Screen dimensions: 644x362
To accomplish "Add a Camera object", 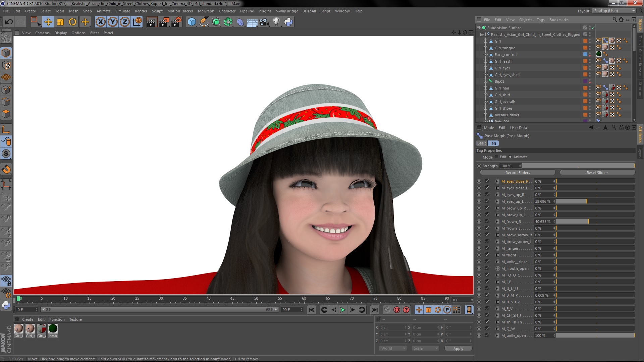I will [264, 22].
